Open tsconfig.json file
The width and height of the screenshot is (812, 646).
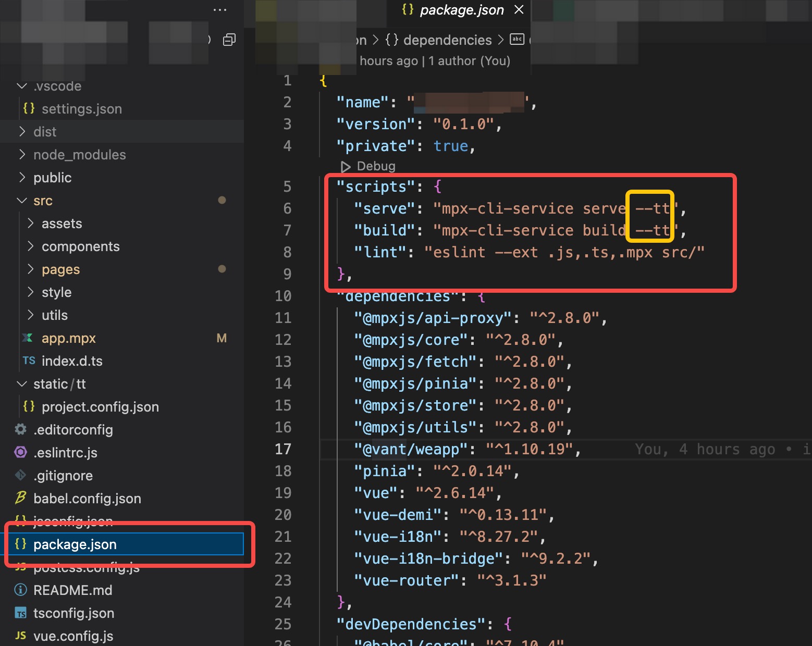(x=73, y=613)
